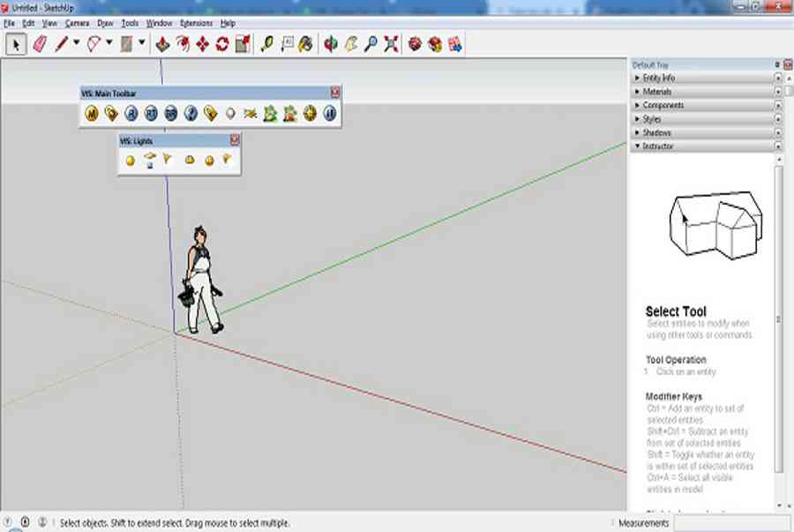The height and width of the screenshot is (532, 794).
Task: Click the first light icon in VfS Lights
Action: pos(131,161)
